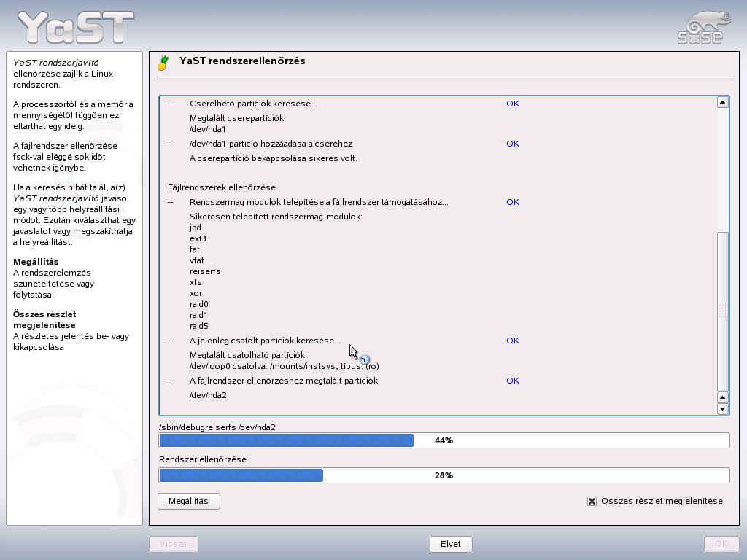Click the Sikeresen telepített rendszermag-modulok line
Image resolution: width=747 pixels, height=560 pixels.
[x=276, y=217]
